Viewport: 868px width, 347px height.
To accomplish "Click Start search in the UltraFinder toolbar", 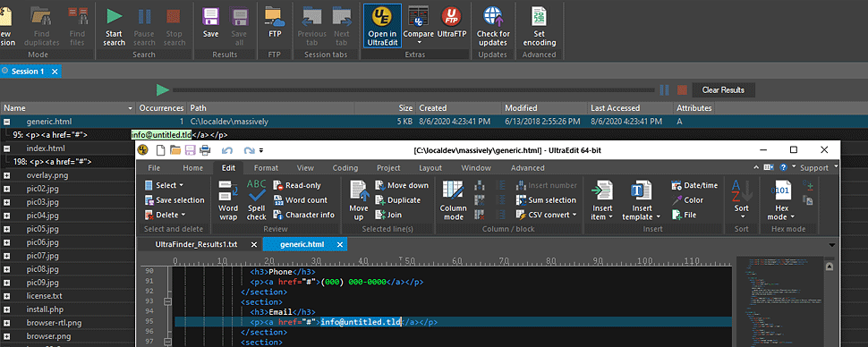I will [x=114, y=25].
